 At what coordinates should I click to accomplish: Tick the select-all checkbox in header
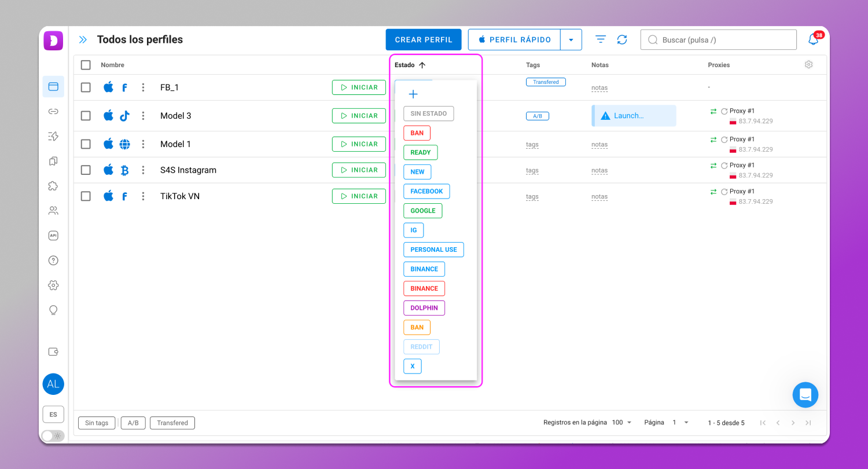click(x=86, y=65)
